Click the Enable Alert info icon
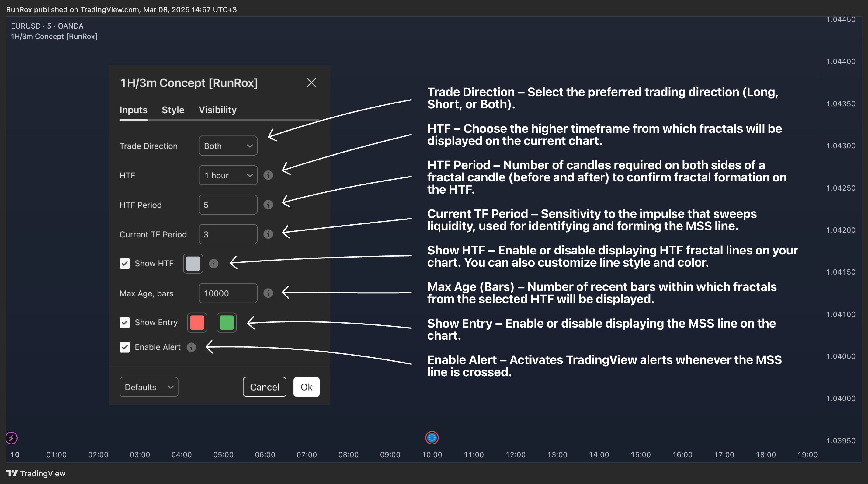This screenshot has height=484, width=868. pyautogui.click(x=191, y=347)
